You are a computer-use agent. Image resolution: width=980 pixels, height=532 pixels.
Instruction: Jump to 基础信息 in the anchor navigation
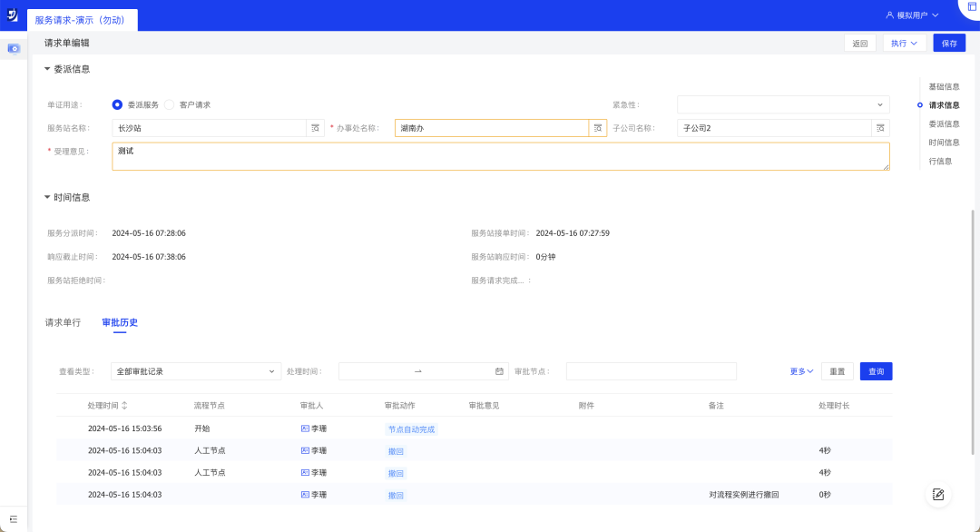[x=944, y=86]
